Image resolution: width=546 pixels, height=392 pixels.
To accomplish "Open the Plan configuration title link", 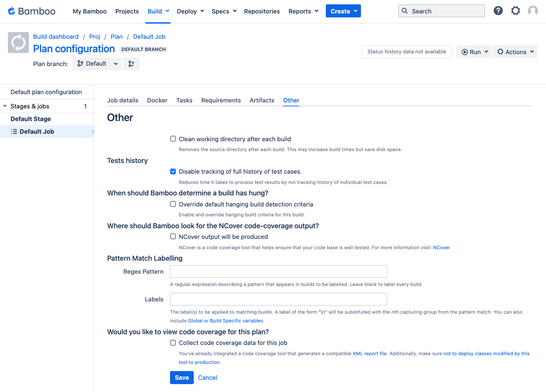I will point(74,49).
